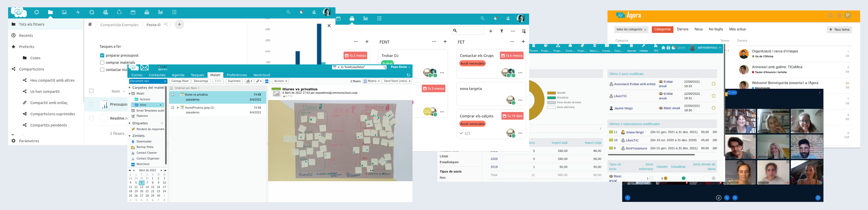
Task: Tick header checkbox by Ordenat per Nom
Action: click(x=171, y=88)
